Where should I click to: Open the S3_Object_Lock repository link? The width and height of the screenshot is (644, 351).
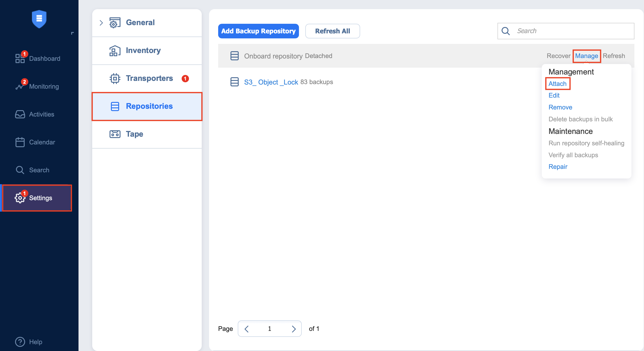click(x=271, y=82)
